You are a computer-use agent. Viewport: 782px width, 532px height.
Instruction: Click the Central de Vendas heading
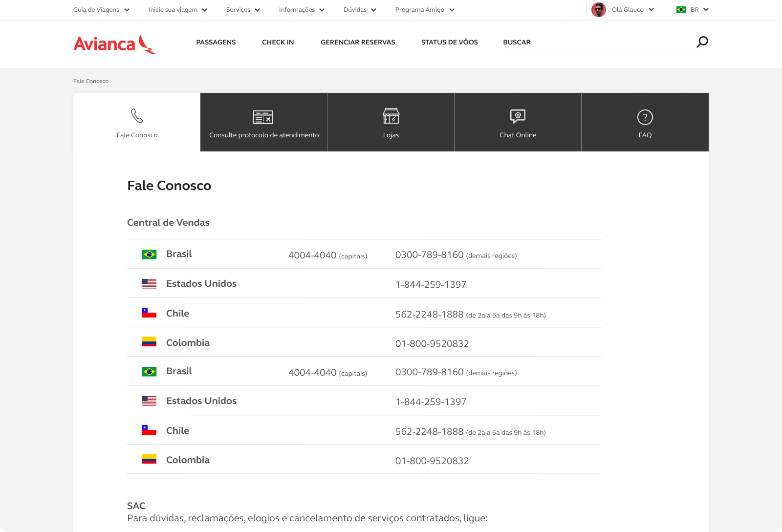168,222
